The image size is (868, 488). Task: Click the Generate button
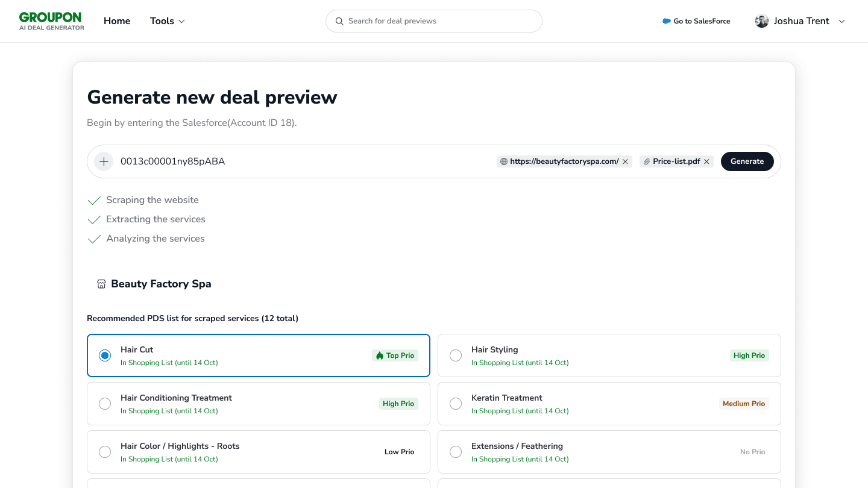(x=747, y=161)
